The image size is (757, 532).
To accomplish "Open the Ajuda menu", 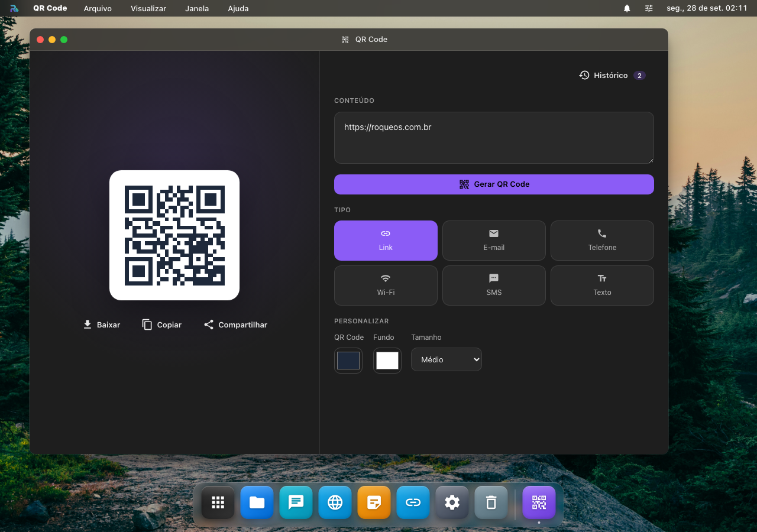I will [238, 8].
